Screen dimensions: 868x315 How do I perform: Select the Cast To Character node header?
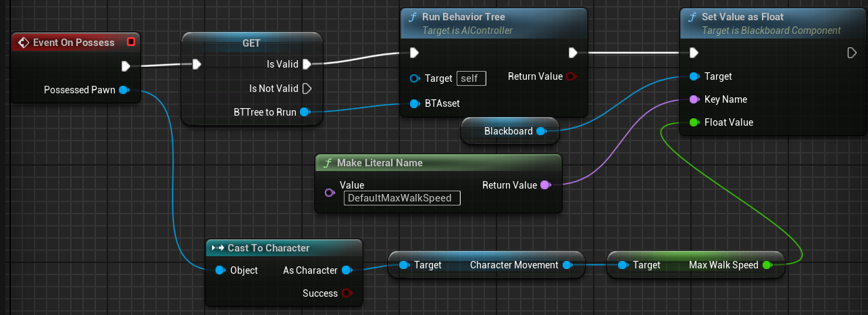(x=268, y=248)
